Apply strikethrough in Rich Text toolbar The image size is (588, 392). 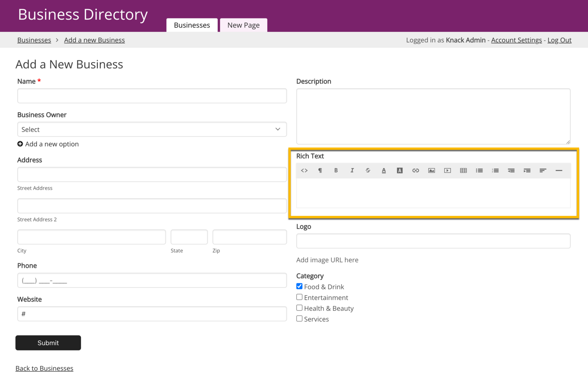(x=368, y=171)
